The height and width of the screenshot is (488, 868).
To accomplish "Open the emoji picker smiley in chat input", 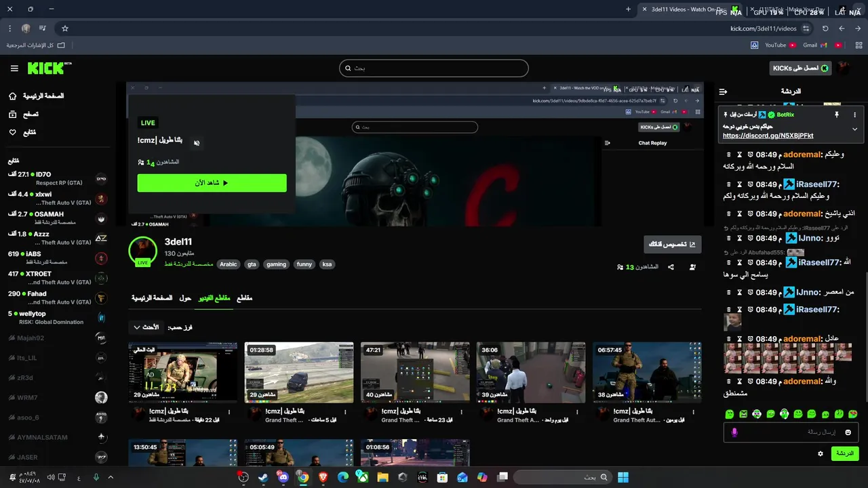I will (848, 432).
